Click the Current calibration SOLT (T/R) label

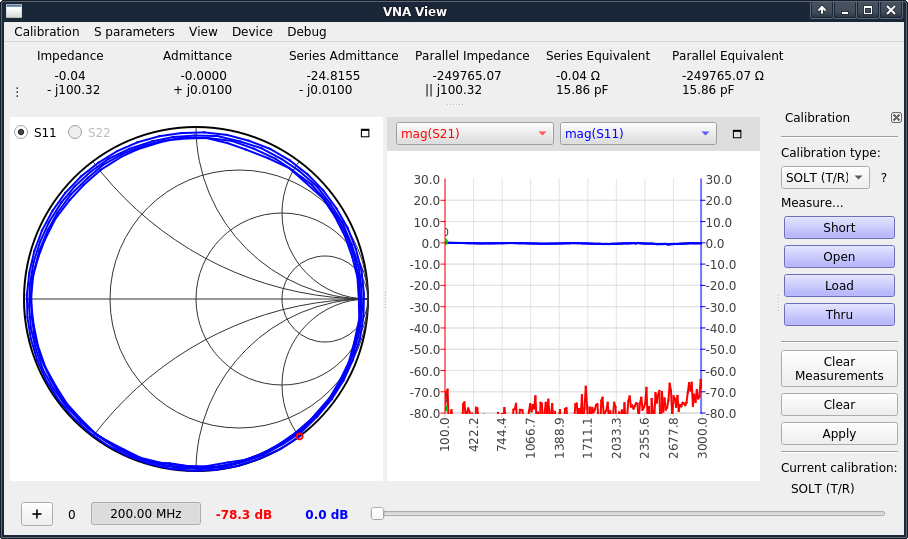[822, 489]
